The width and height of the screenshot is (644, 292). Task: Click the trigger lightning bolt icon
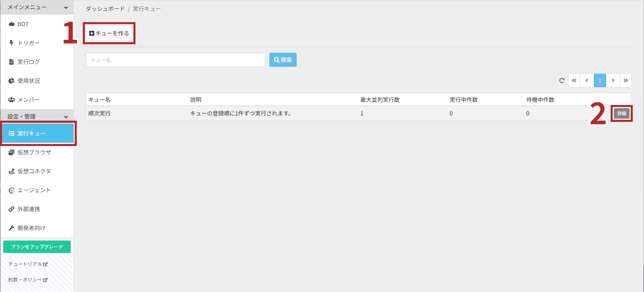(11, 43)
